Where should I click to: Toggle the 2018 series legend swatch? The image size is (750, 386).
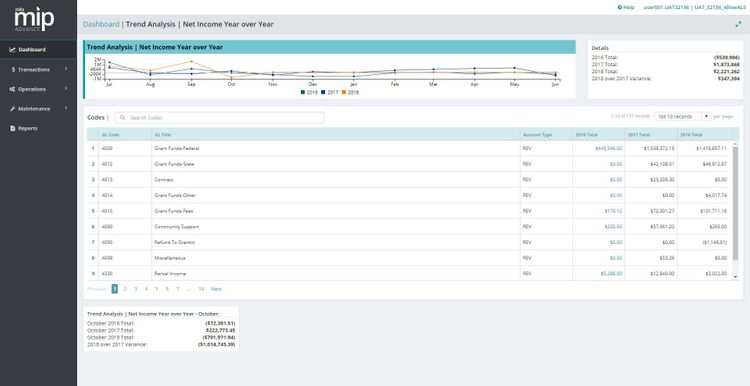tap(344, 92)
